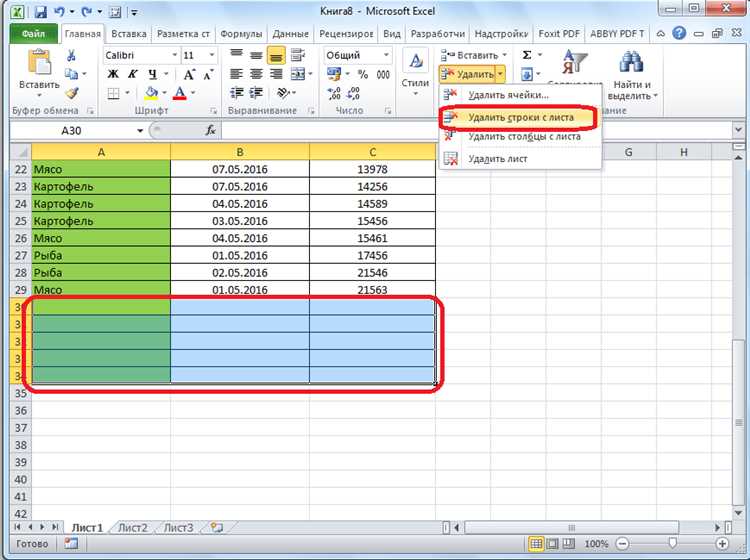Toggle underline Ч formatting
The image size is (750, 560).
click(152, 74)
